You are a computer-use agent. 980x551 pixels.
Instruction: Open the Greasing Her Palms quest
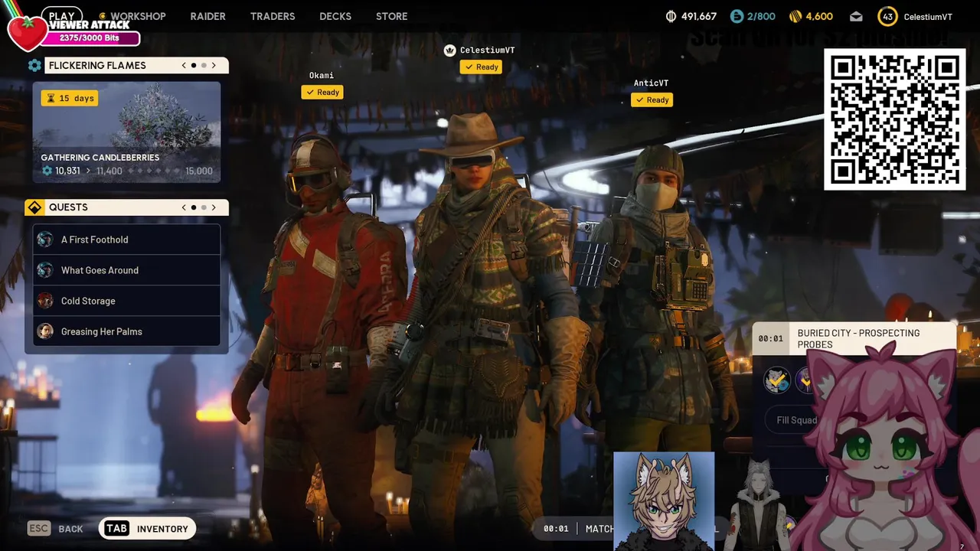point(126,331)
